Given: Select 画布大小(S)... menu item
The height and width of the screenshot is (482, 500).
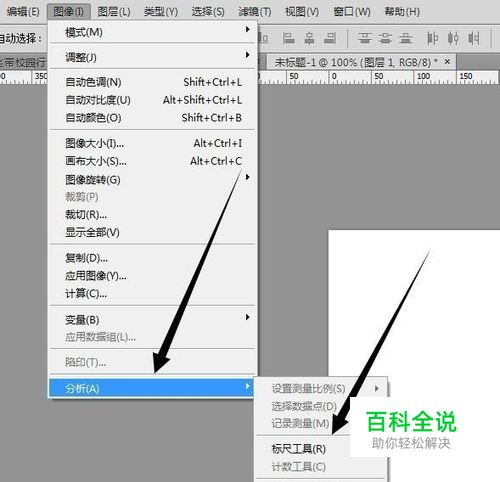Looking at the screenshot, I should 153,161.
